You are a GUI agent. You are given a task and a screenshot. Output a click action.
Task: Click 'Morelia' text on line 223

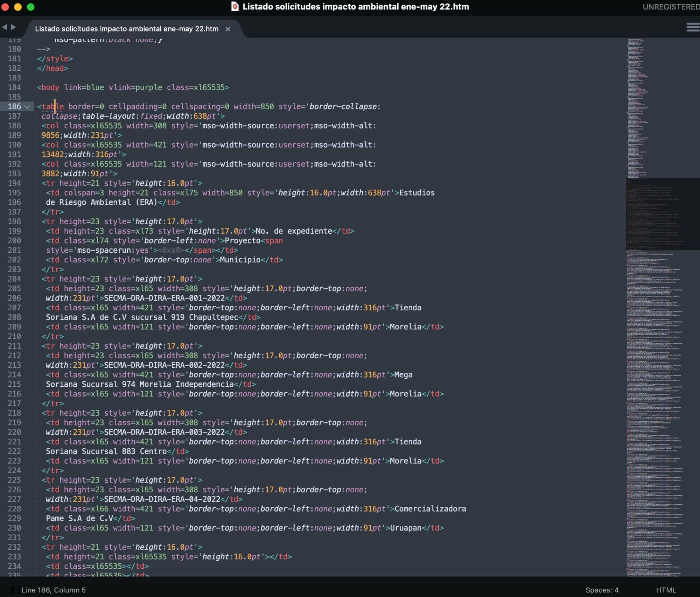click(406, 461)
